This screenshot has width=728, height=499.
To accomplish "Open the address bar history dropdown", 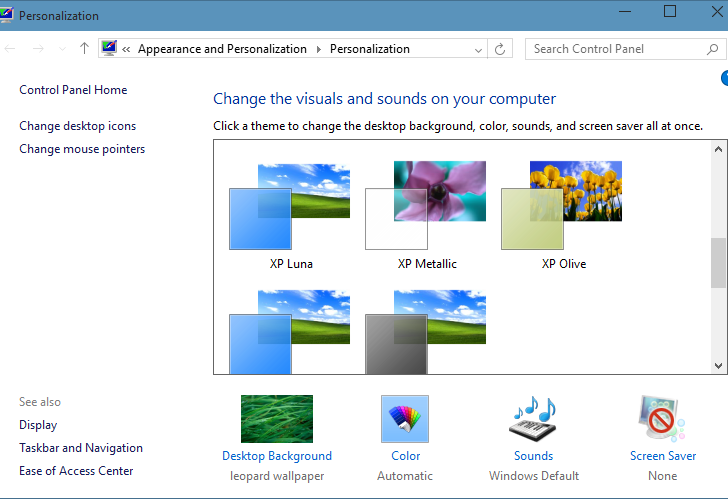I will pos(478,49).
